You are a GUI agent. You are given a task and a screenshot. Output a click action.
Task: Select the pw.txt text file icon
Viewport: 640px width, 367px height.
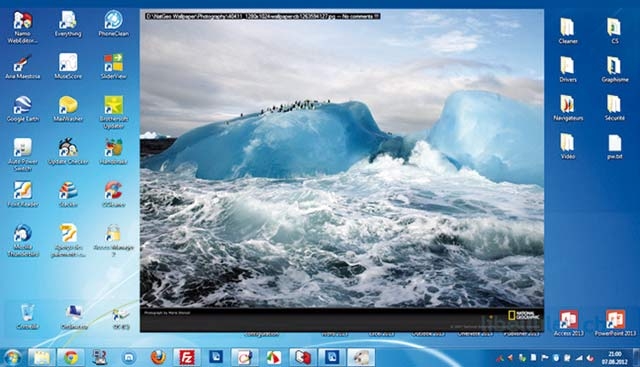(x=614, y=146)
